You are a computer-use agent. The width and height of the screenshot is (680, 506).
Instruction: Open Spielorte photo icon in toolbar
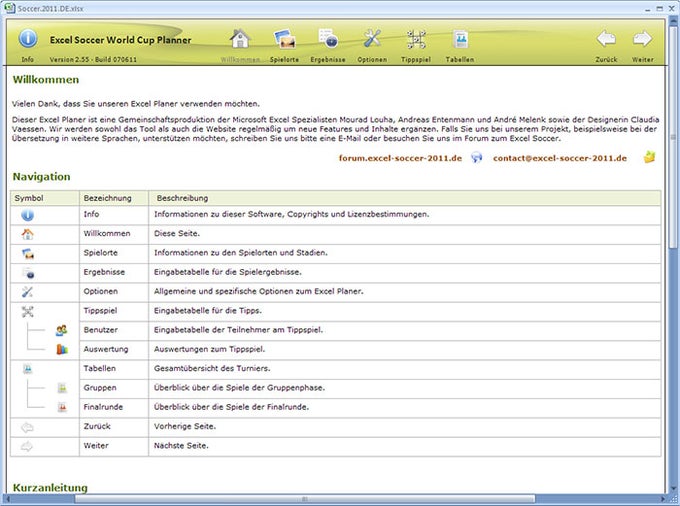coord(284,39)
